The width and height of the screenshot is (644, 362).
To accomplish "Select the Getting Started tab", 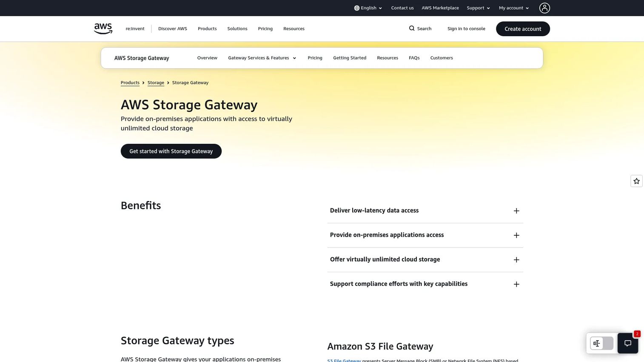I will [x=350, y=58].
